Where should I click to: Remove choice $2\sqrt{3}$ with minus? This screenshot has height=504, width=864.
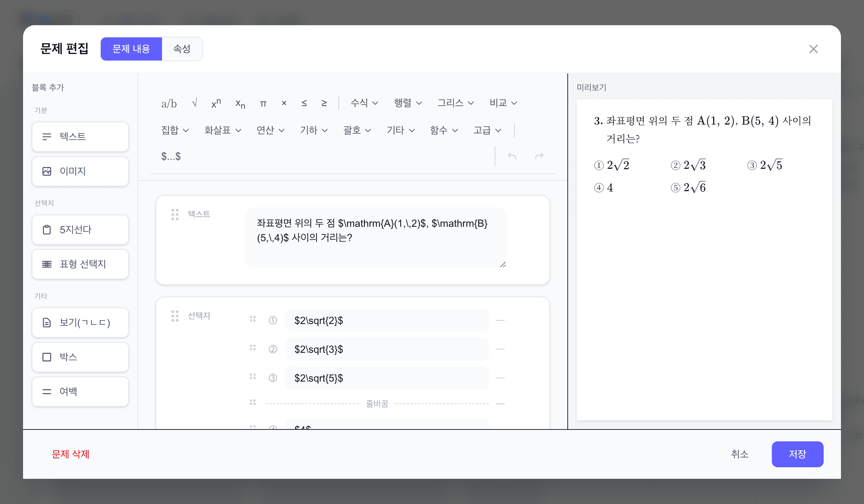pyautogui.click(x=500, y=349)
